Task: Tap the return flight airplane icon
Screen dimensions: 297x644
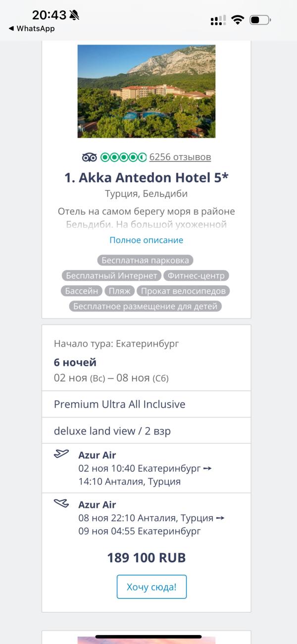Action: click(61, 503)
